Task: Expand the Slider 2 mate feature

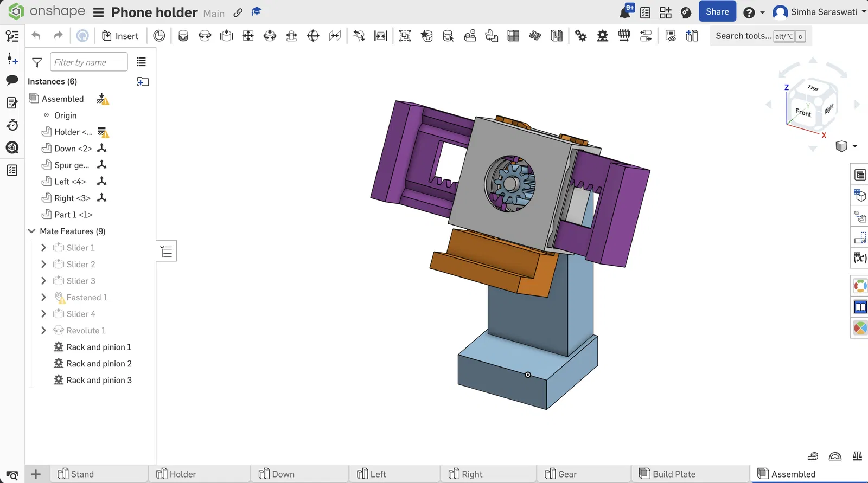Action: pos(44,265)
